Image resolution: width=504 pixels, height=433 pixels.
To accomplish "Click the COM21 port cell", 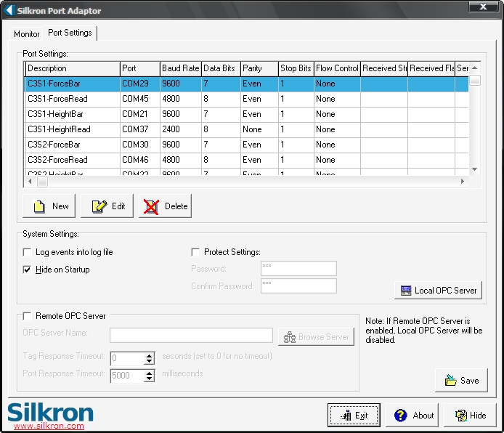I will pyautogui.click(x=140, y=114).
